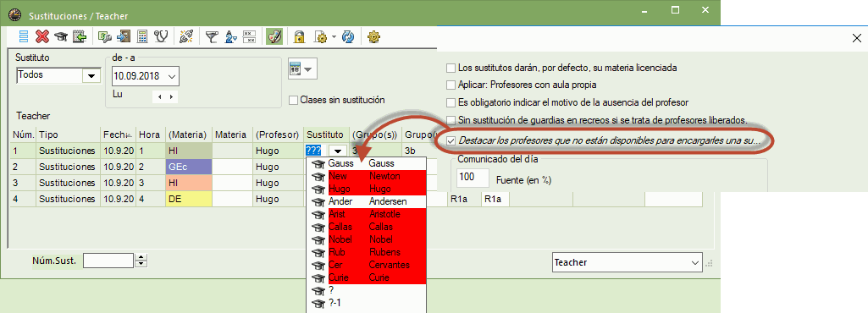868x313 pixels.
Task: Select Nobel from the substitute list
Action: [366, 239]
